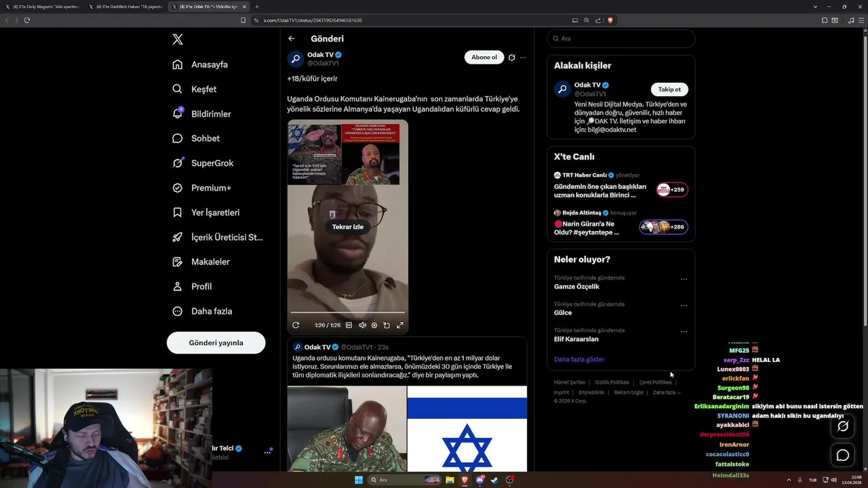Reload the page

27,20
